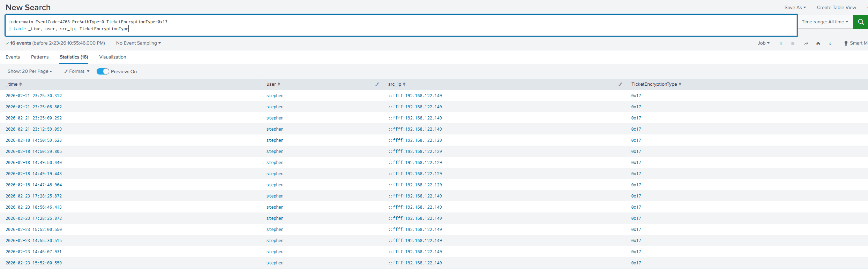Print the search results
This screenshot has height=271, width=868.
click(818, 44)
